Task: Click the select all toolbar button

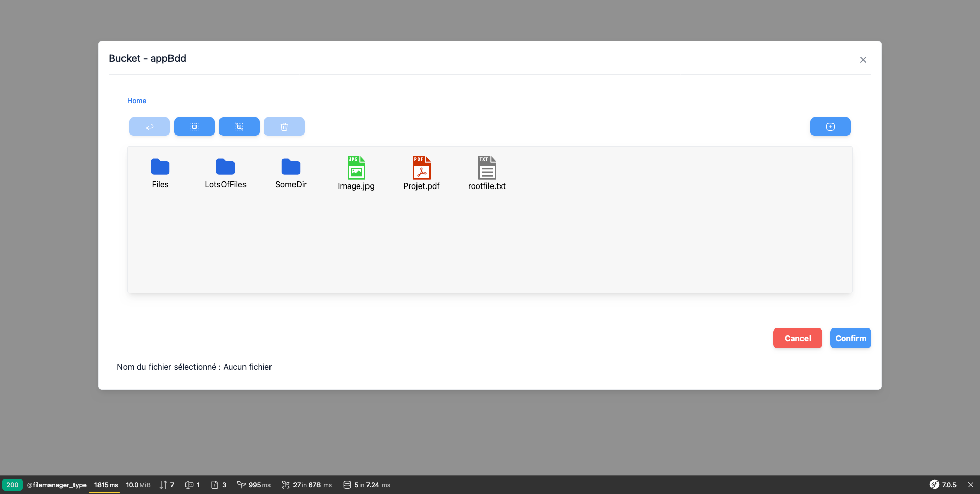Action: click(x=194, y=127)
